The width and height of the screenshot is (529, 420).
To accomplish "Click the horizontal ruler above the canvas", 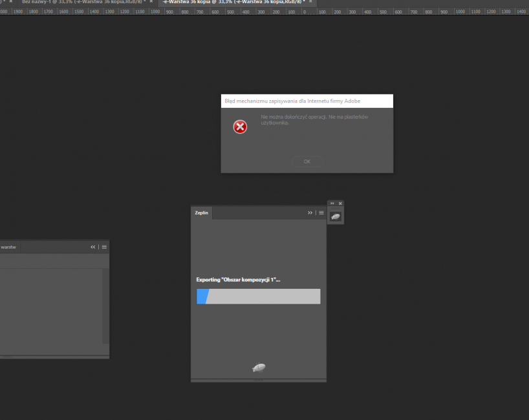I will [x=259, y=11].
